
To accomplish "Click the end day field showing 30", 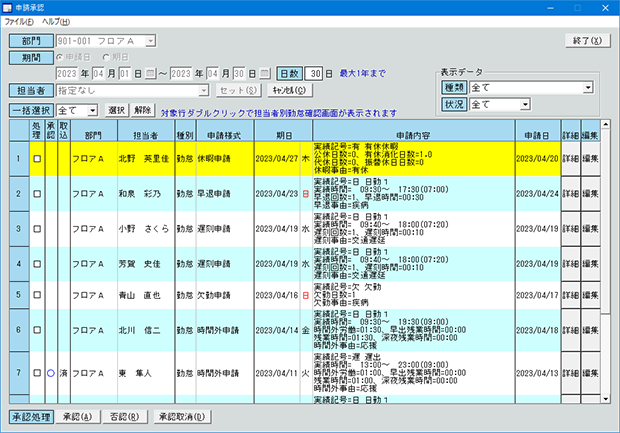I will [239, 74].
